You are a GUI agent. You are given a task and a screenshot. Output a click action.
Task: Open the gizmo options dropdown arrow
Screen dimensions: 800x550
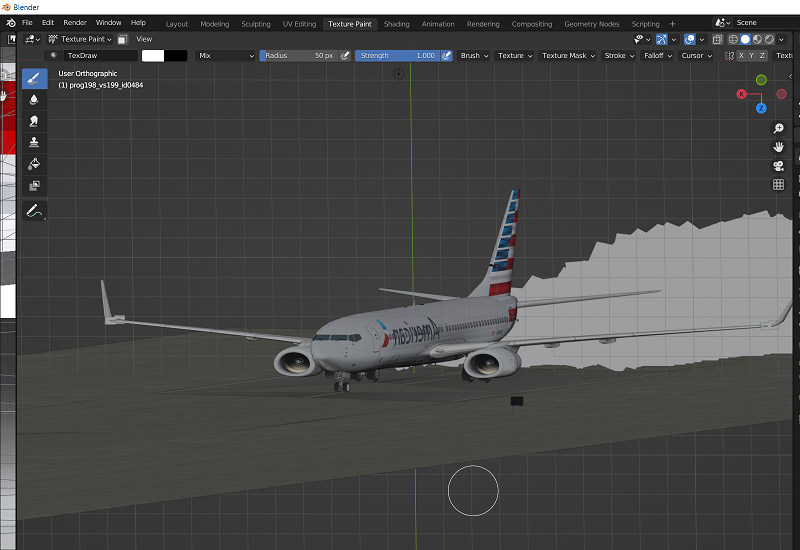point(674,39)
